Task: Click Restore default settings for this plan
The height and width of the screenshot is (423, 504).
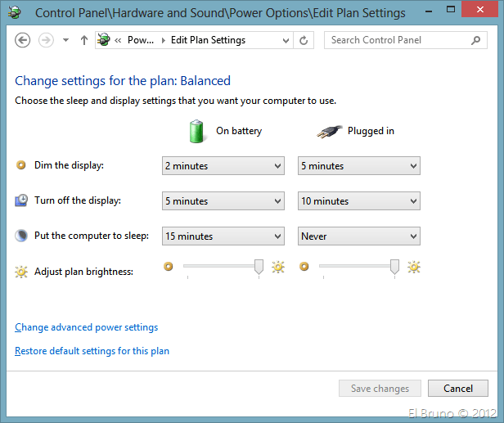Action: [92, 351]
